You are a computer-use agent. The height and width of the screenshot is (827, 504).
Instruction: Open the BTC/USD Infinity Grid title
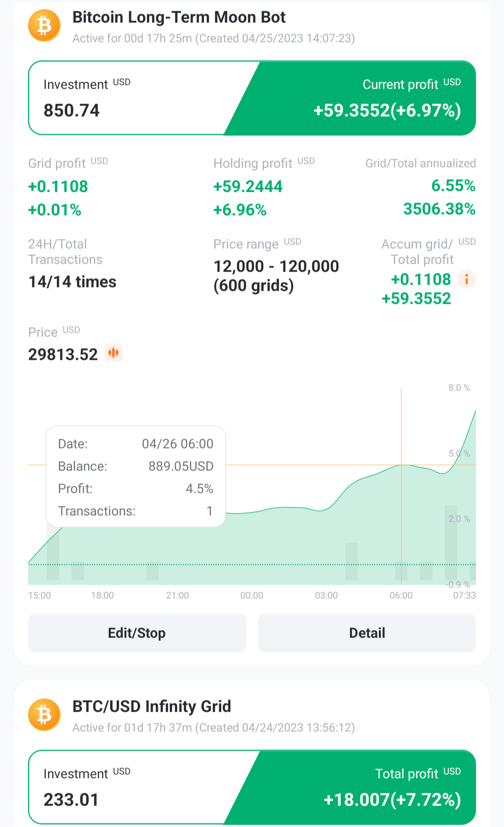152,707
